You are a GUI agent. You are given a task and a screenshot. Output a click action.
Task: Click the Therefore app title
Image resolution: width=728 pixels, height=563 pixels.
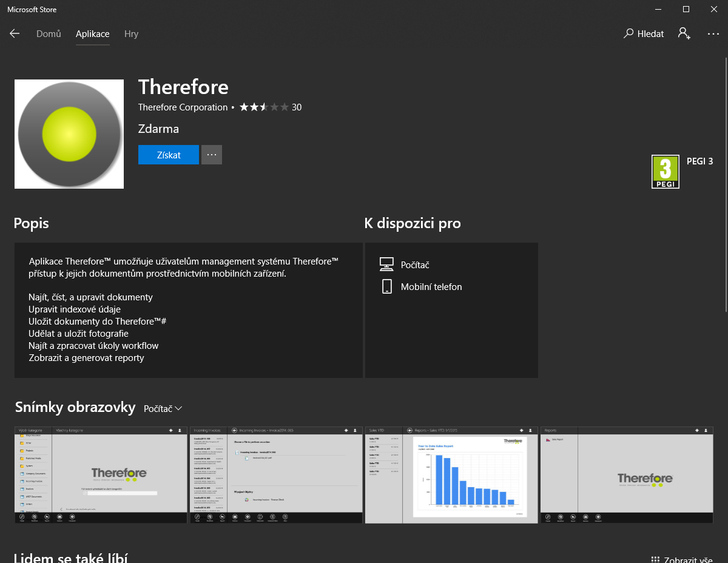point(183,87)
